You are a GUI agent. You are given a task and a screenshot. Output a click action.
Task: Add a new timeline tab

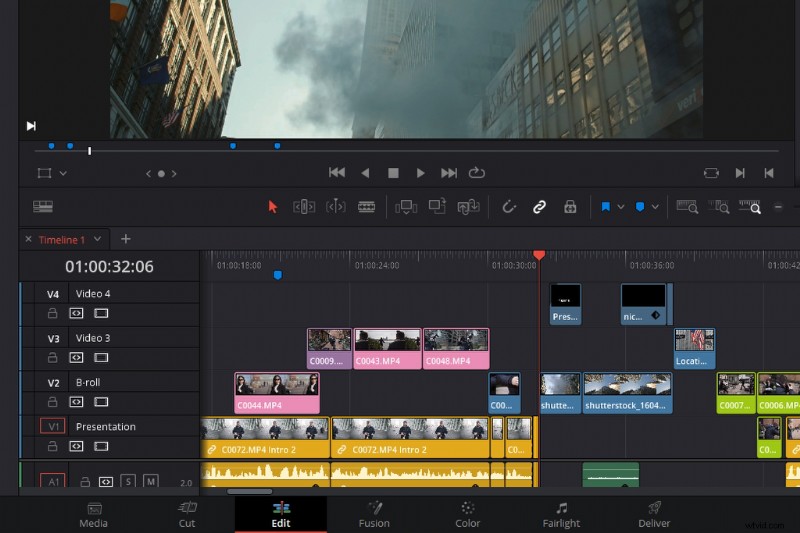(126, 239)
